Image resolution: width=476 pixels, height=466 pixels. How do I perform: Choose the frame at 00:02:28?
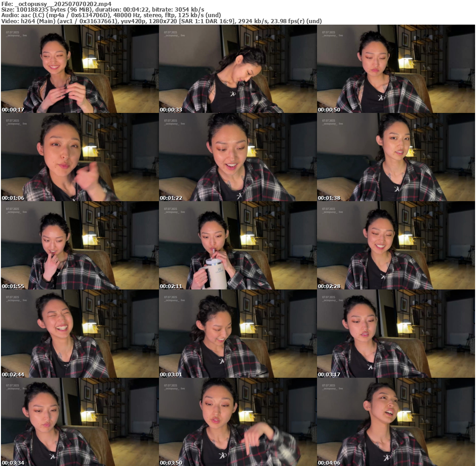tap(396, 245)
